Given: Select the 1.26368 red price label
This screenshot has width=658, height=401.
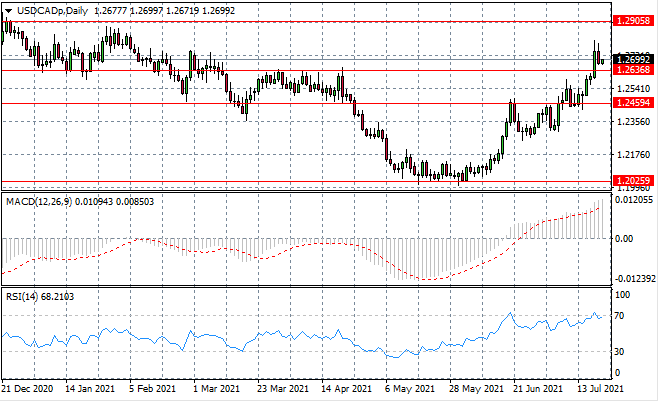Looking at the screenshot, I should click(x=632, y=70).
